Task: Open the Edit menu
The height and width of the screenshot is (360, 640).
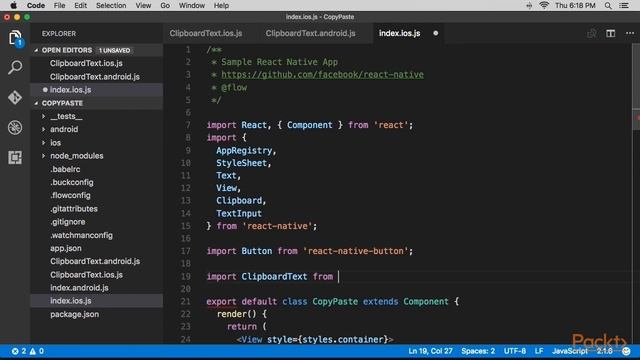Action: (80, 5)
